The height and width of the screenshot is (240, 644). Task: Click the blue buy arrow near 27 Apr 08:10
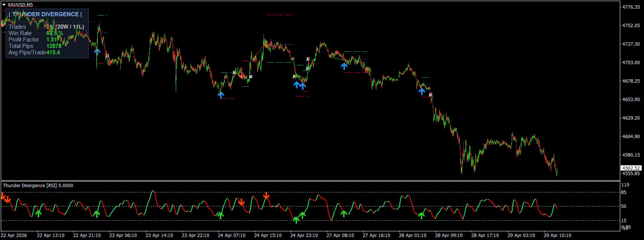tap(344, 66)
